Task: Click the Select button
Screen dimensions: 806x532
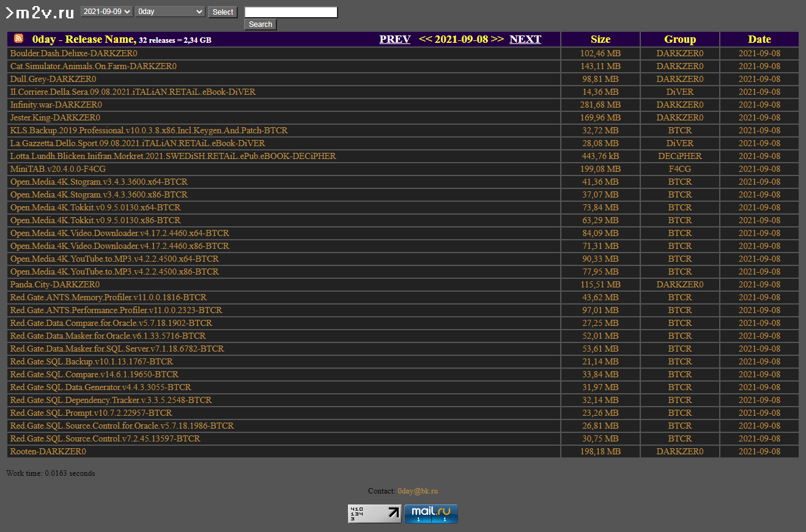Action: [x=223, y=12]
